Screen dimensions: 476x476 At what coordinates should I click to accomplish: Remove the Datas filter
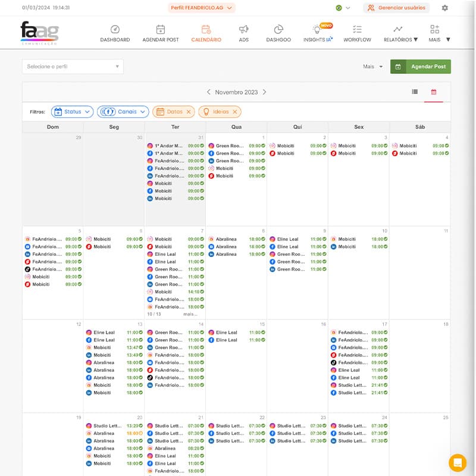pyautogui.click(x=189, y=112)
